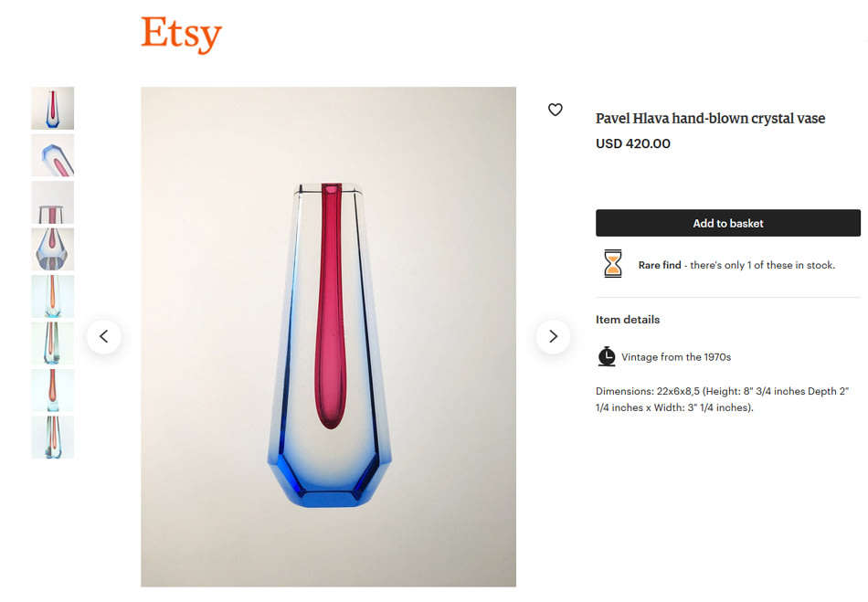Open the right chevron on the image carousel

coord(553,336)
